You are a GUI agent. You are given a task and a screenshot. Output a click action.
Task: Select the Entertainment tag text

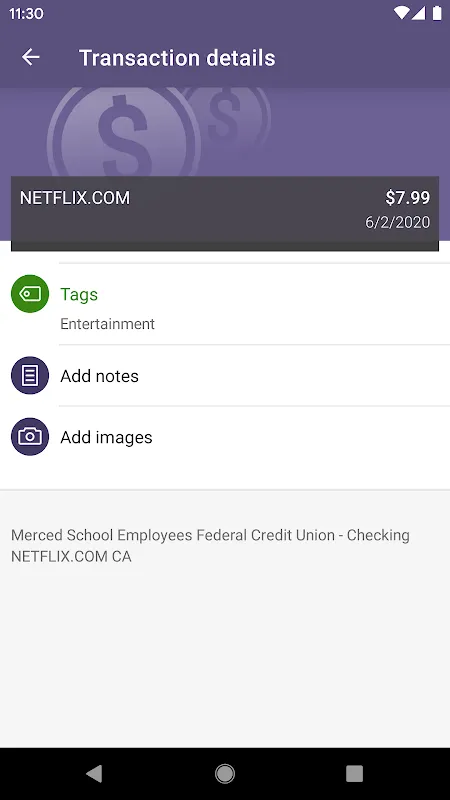(x=107, y=324)
